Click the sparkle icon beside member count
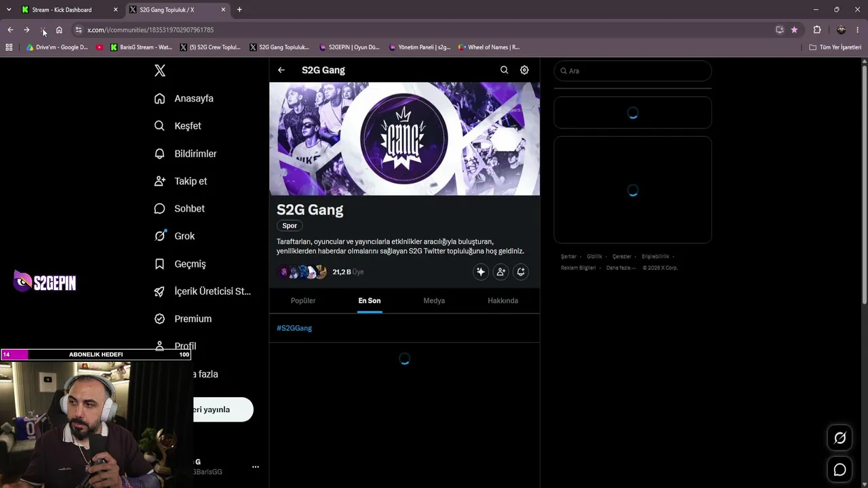868x488 pixels. 481,272
